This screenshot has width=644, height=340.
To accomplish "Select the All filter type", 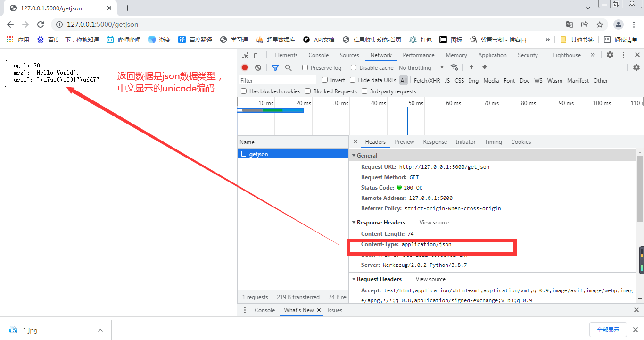I will coord(404,80).
